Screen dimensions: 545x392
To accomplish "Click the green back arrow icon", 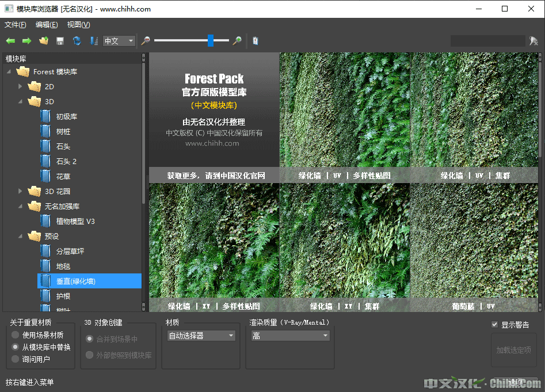I will [10, 41].
